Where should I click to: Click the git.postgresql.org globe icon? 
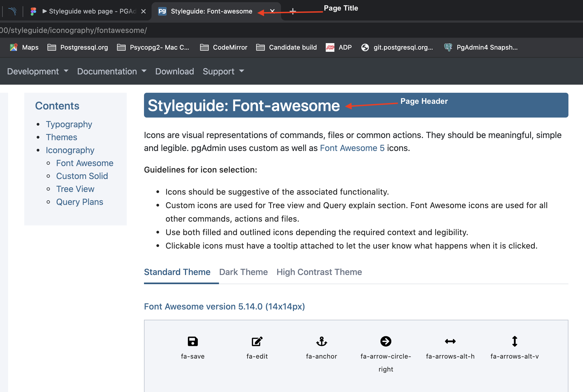click(x=365, y=47)
